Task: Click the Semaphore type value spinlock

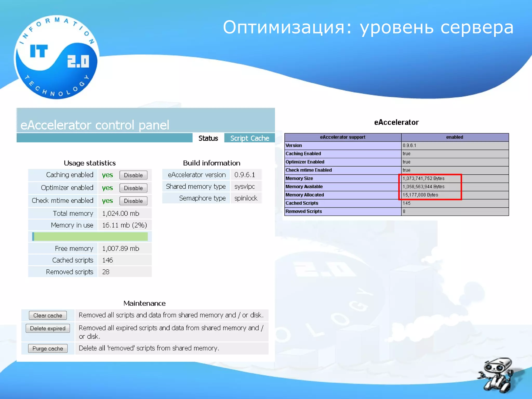Action: [246, 198]
